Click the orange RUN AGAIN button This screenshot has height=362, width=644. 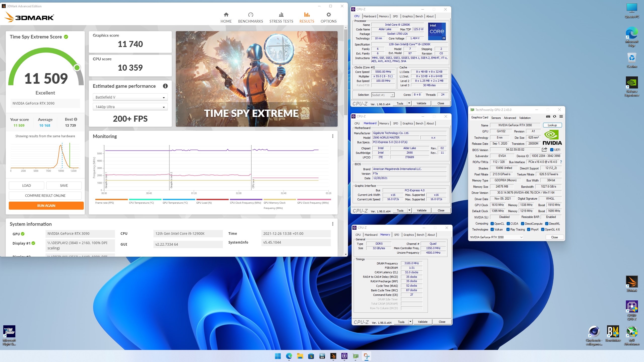pyautogui.click(x=46, y=206)
